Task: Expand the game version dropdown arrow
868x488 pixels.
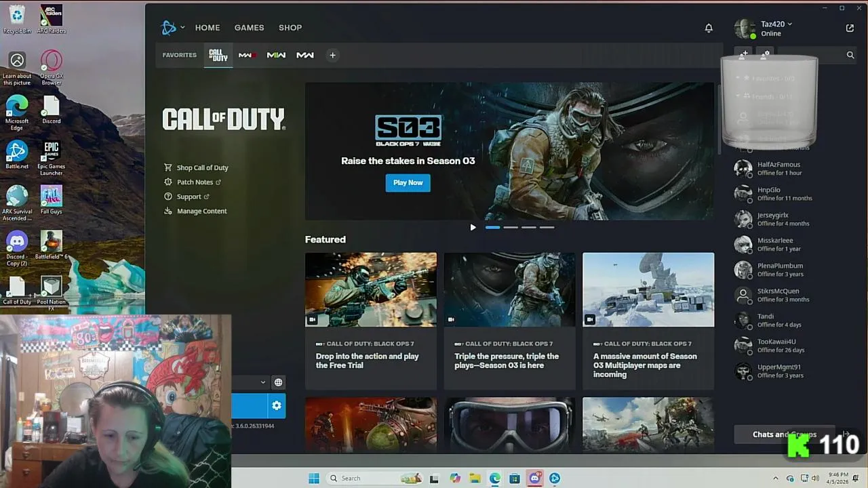Action: click(x=263, y=382)
